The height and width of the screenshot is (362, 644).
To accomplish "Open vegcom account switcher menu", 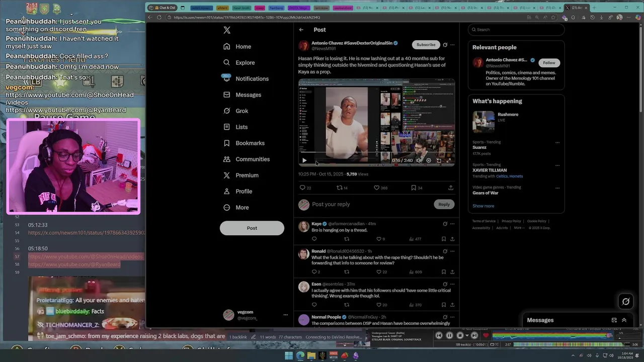I will tap(256, 315).
